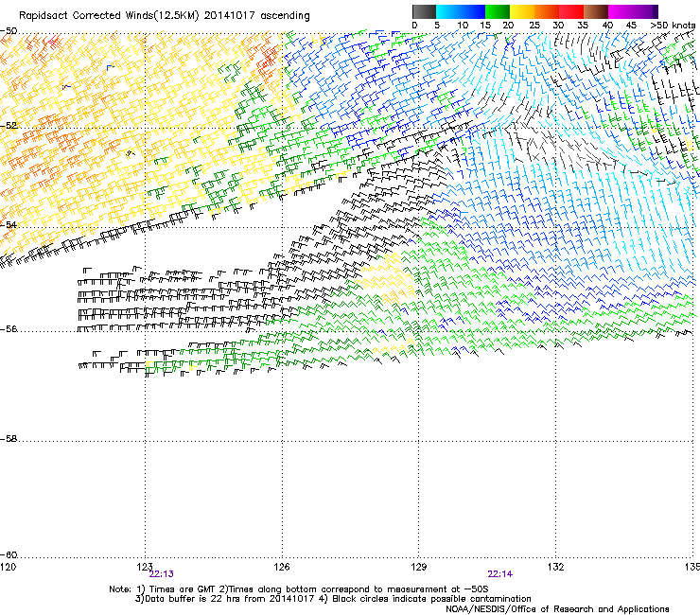Click the '-56' latitude axis label
The image size is (700, 615).
coord(9,329)
